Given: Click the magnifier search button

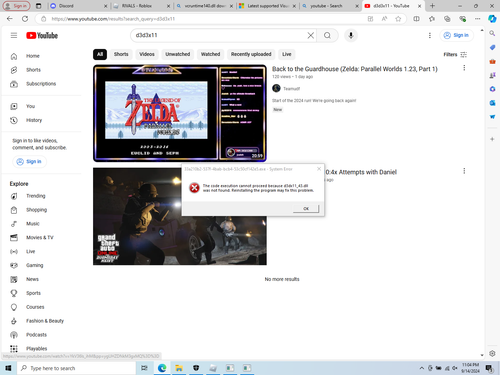Looking at the screenshot, I should [x=327, y=35].
